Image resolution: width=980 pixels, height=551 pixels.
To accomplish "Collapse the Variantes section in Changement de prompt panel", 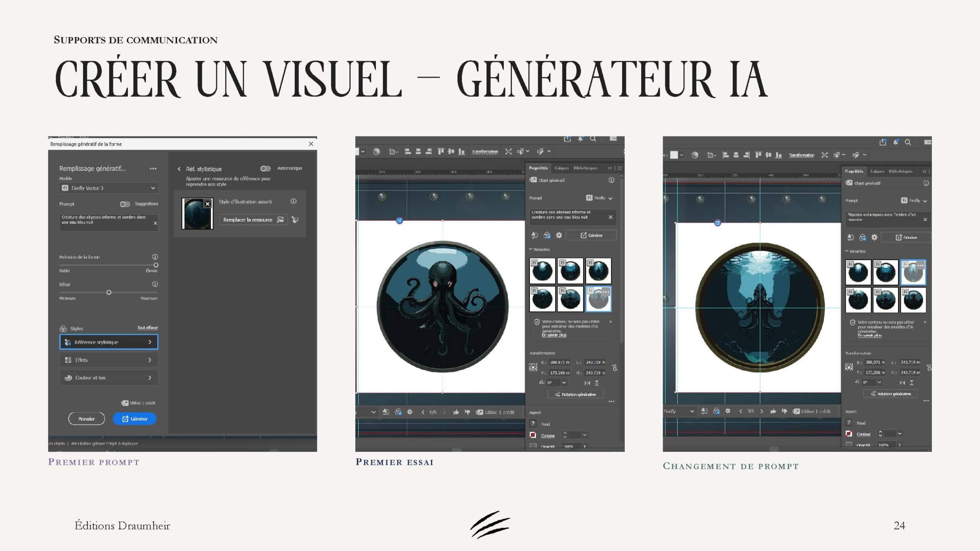I will [846, 251].
